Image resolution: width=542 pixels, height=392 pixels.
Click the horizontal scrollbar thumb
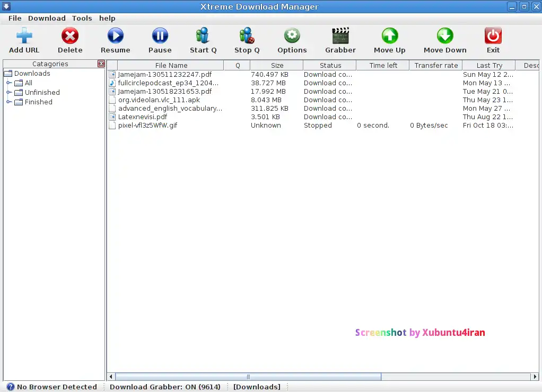point(248,377)
